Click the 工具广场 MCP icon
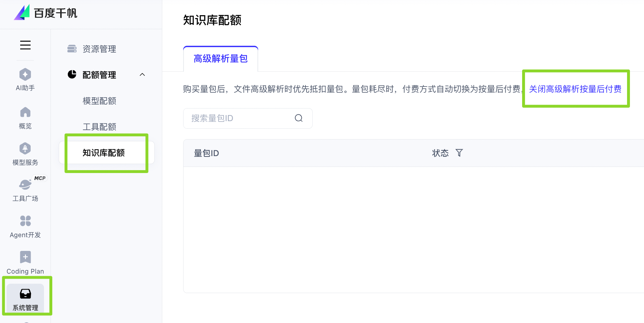This screenshot has height=323, width=644. (25, 189)
